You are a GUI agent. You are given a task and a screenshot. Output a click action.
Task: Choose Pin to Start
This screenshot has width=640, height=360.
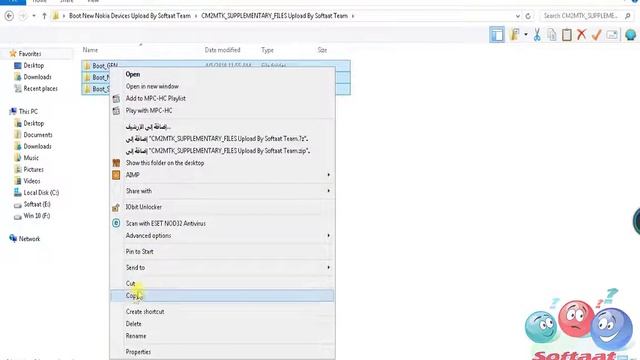tap(222, 251)
